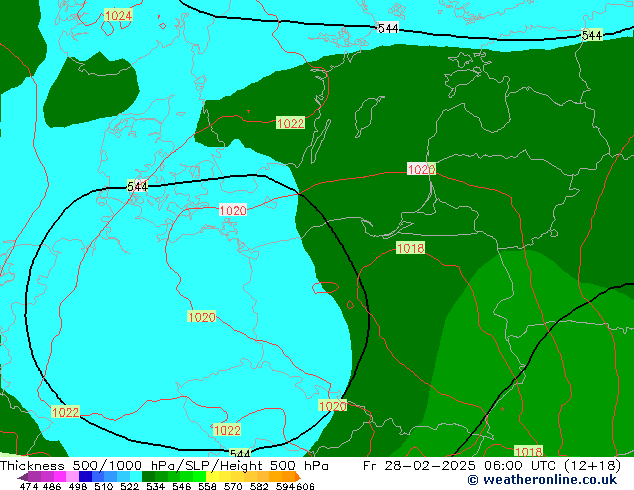Select the bright magenta legend swatch
The width and height of the screenshot is (634, 490).
60,477
